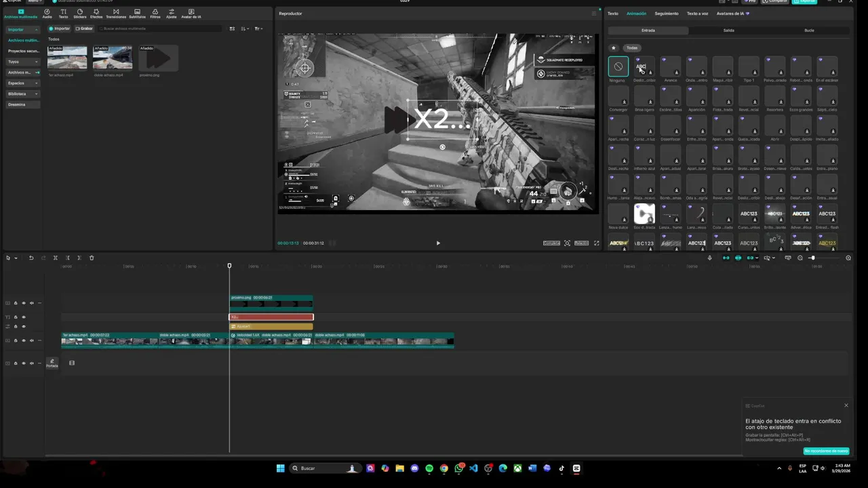Choose the Converger animation preset
The image size is (868, 488).
click(x=618, y=96)
